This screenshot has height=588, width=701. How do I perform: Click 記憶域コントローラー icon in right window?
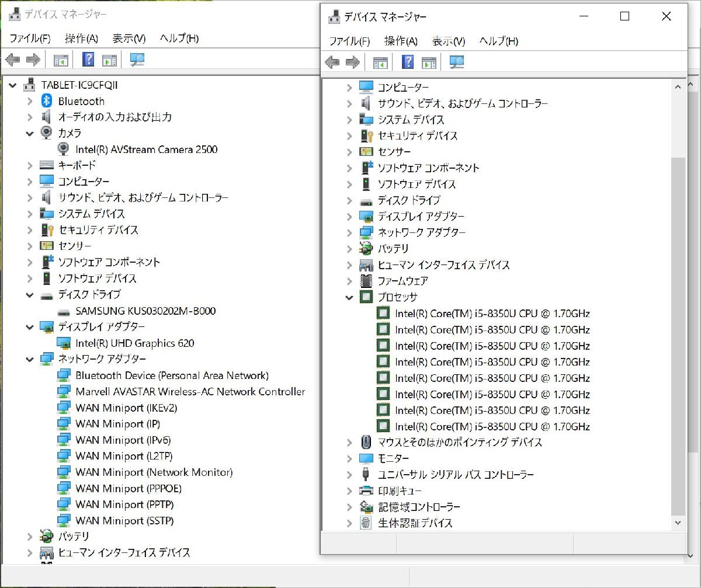(366, 507)
